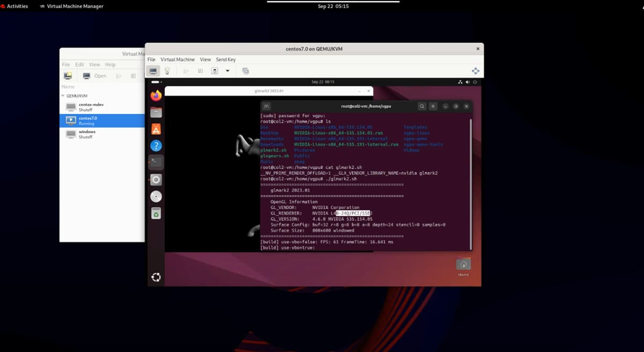The height and width of the screenshot is (352, 644).
Task: Click the fullscreen toggle icon
Action: tap(475, 71)
